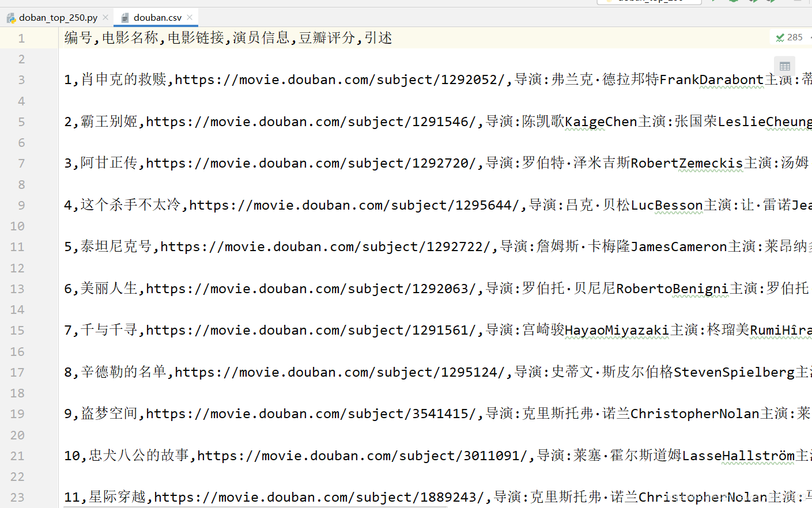The width and height of the screenshot is (812, 508).
Task: Click row 8 text 辛德勒的名单
Action: (124, 372)
